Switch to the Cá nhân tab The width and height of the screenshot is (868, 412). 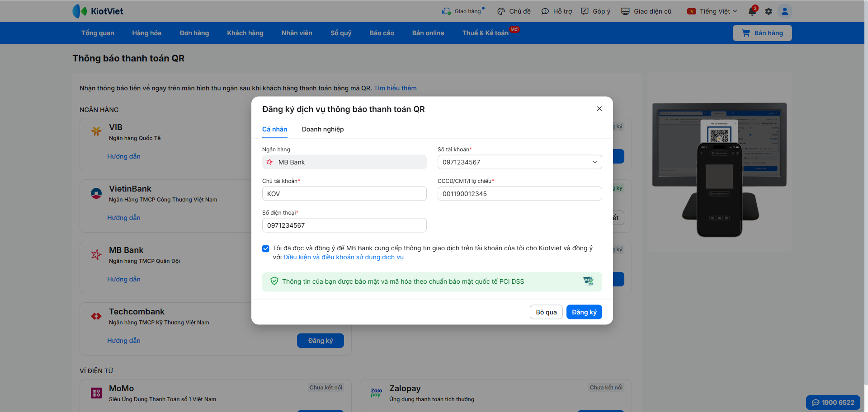[x=275, y=129]
